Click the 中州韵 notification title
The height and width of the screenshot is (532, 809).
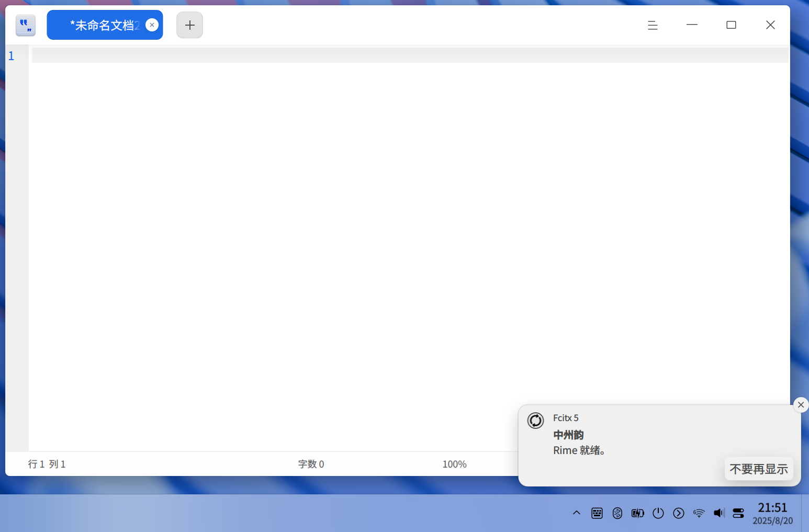568,435
